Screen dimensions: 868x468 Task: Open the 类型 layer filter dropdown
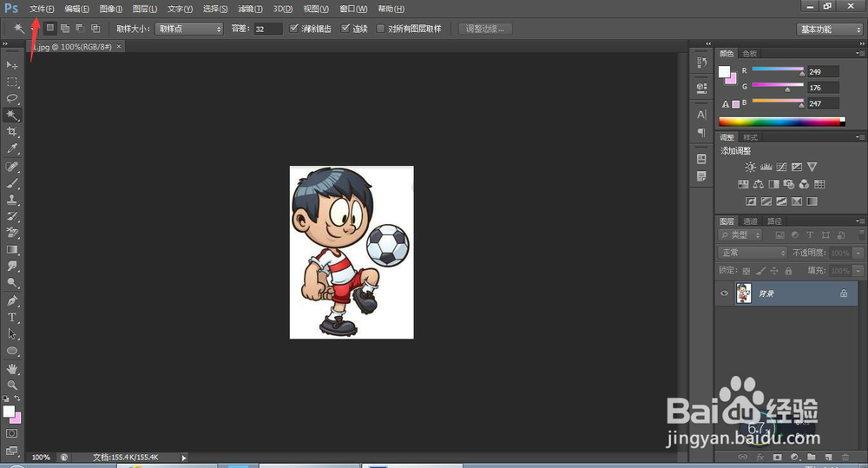pos(740,234)
